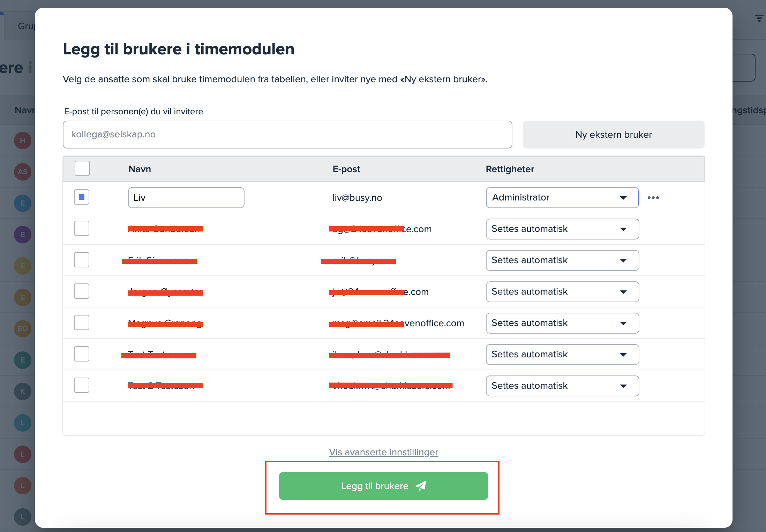Click the K avatar in background list
Screen dimensions: 766x532
23,392
